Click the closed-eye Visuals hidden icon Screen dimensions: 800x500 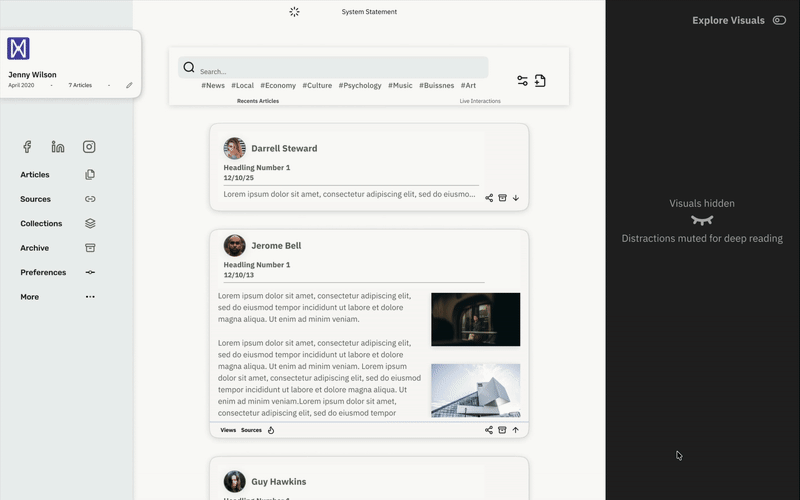(702, 220)
